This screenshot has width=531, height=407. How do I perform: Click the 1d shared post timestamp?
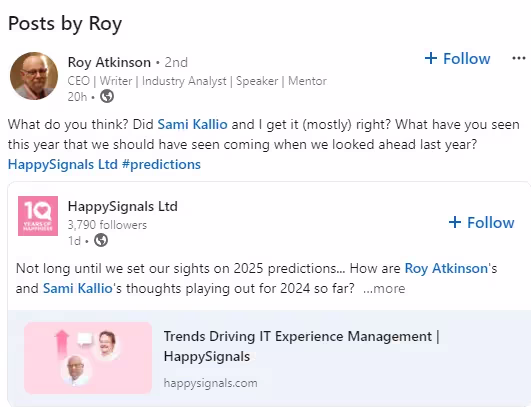coord(75,241)
